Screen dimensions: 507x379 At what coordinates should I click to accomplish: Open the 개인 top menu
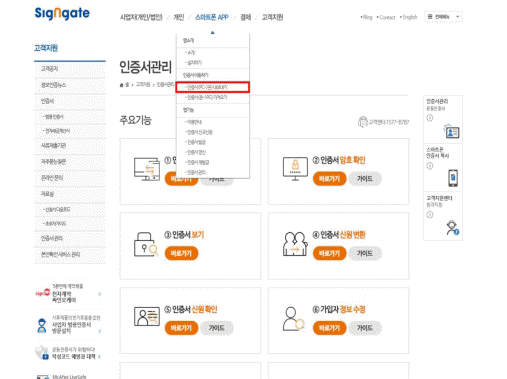(179, 17)
